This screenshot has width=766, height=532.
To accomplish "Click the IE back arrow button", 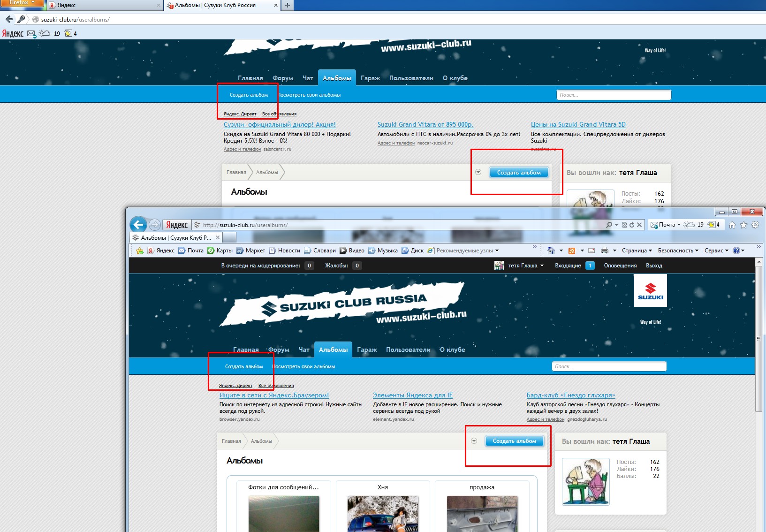I will point(138,225).
